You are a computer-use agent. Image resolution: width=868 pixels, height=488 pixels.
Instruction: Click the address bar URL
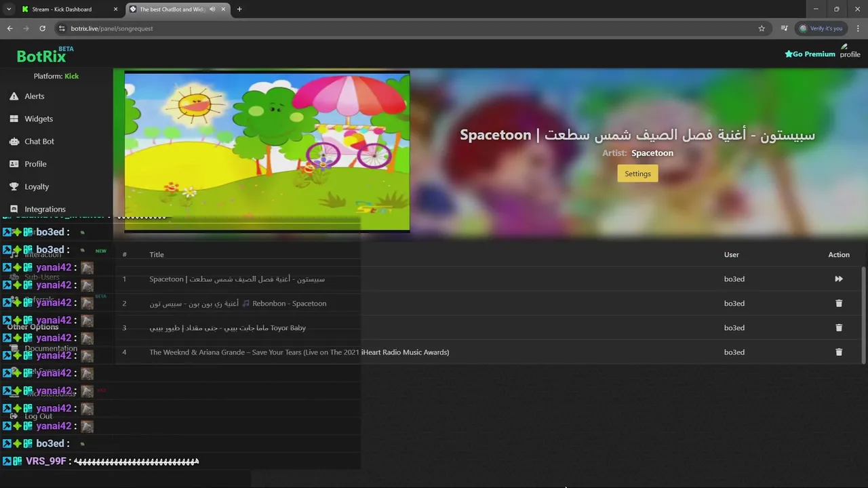tap(112, 28)
